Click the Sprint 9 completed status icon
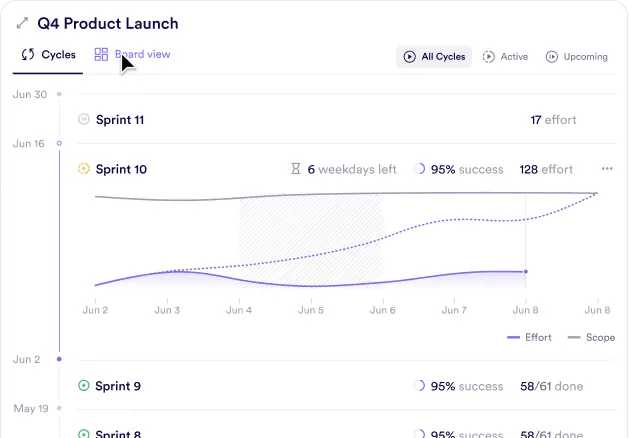This screenshot has width=629, height=438. pyautogui.click(x=84, y=385)
